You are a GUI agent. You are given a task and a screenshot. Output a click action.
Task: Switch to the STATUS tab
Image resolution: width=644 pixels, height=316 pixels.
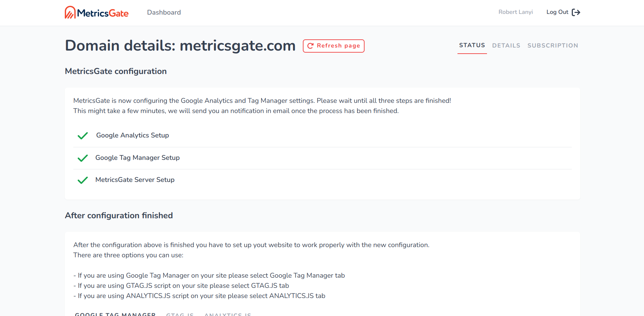(472, 45)
